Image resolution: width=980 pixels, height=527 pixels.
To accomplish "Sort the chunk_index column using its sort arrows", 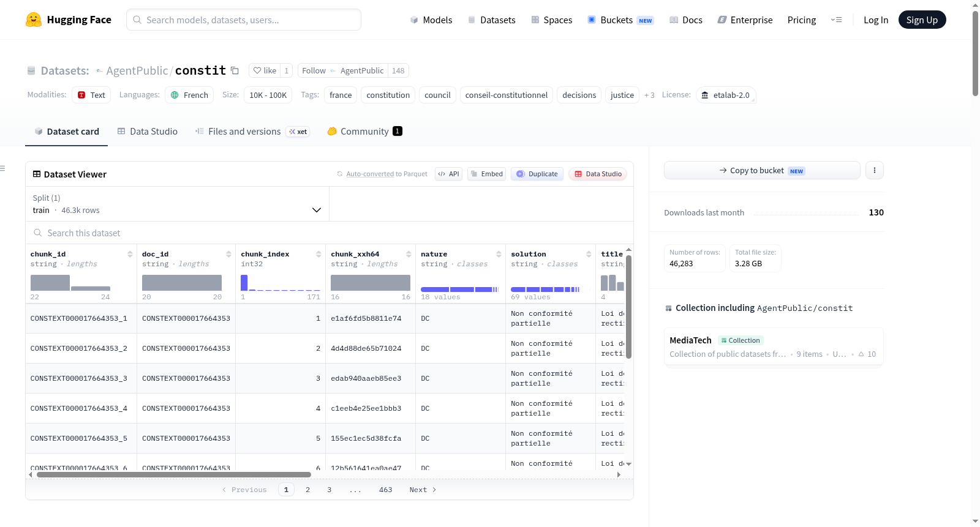I will (318, 254).
